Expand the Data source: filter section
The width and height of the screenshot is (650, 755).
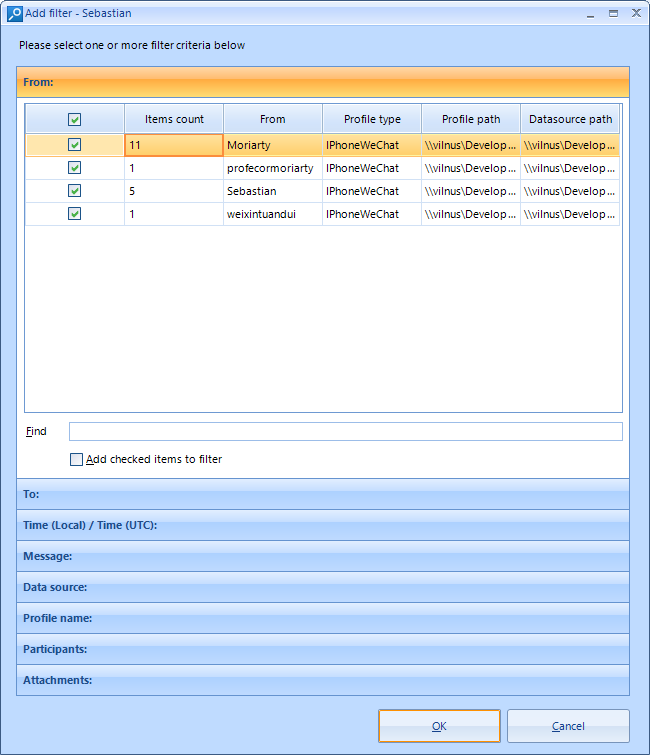pyautogui.click(x=323, y=587)
